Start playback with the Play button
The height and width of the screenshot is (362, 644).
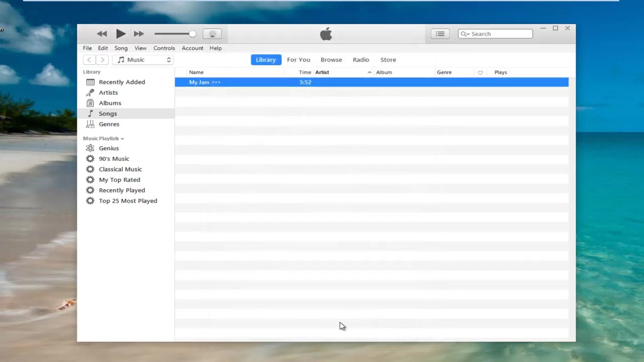pos(121,34)
